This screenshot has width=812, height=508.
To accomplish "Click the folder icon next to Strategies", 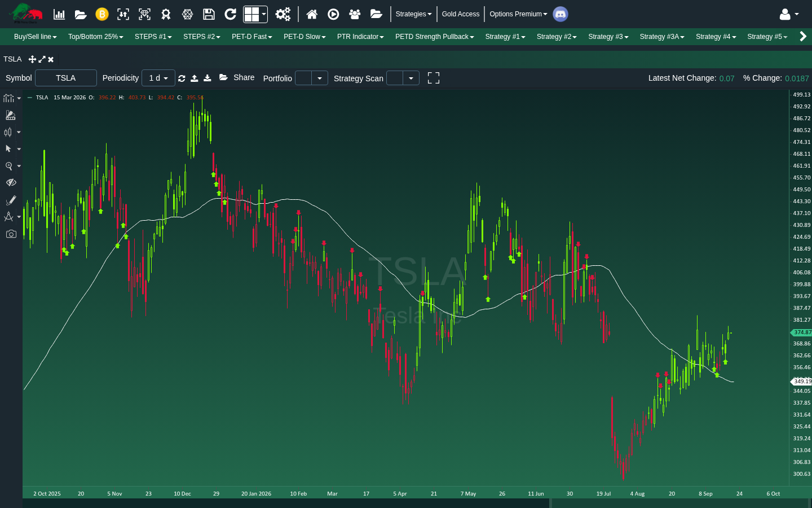I will pyautogui.click(x=376, y=14).
